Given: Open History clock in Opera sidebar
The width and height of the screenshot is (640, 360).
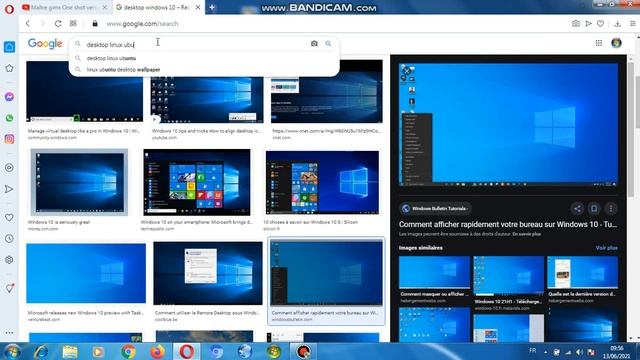Looking at the screenshot, I should (9, 238).
